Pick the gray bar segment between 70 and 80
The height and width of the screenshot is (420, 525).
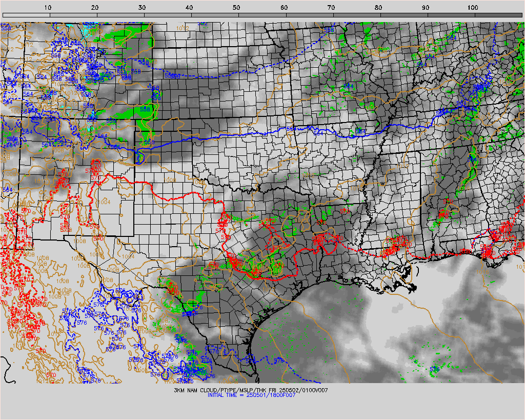click(x=357, y=15)
